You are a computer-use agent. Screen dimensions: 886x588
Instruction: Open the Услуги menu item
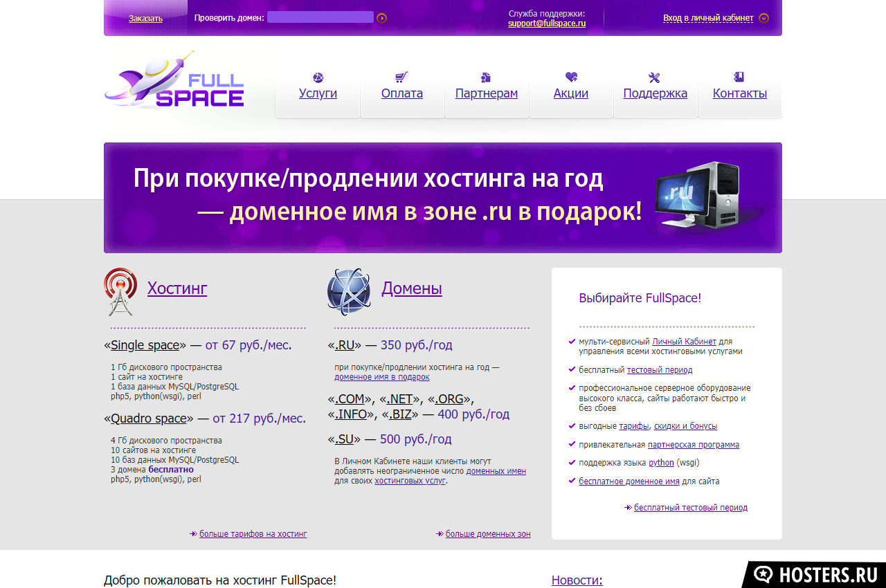point(318,93)
